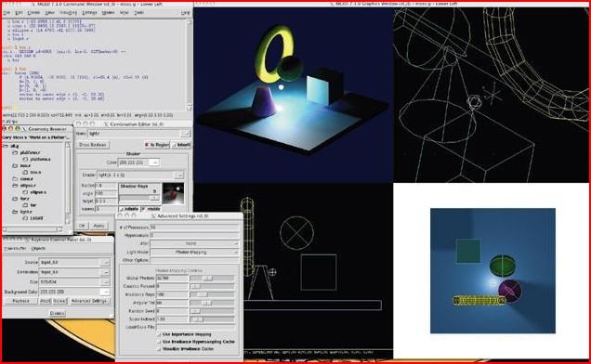The height and width of the screenshot is (364, 591).
Task: Click the Raytrace button
Action: point(20,301)
